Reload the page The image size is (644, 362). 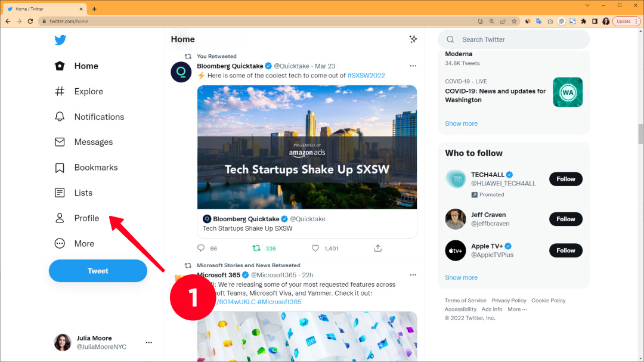[x=30, y=21]
